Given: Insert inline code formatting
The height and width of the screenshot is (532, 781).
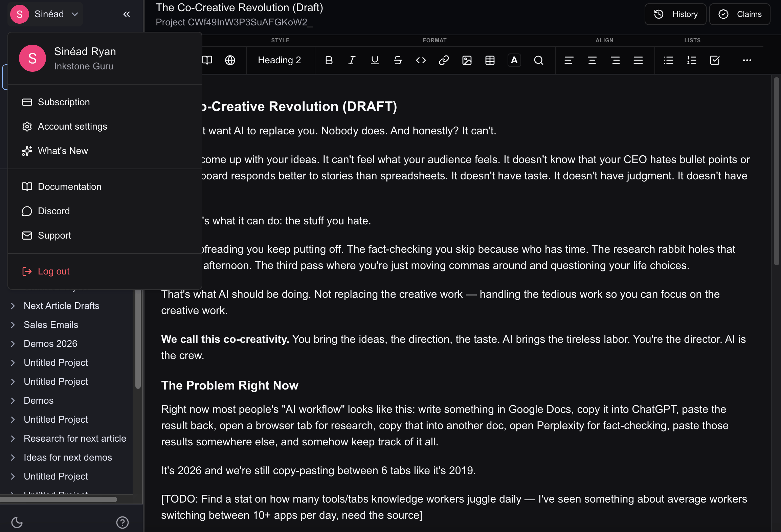Looking at the screenshot, I should 421,60.
